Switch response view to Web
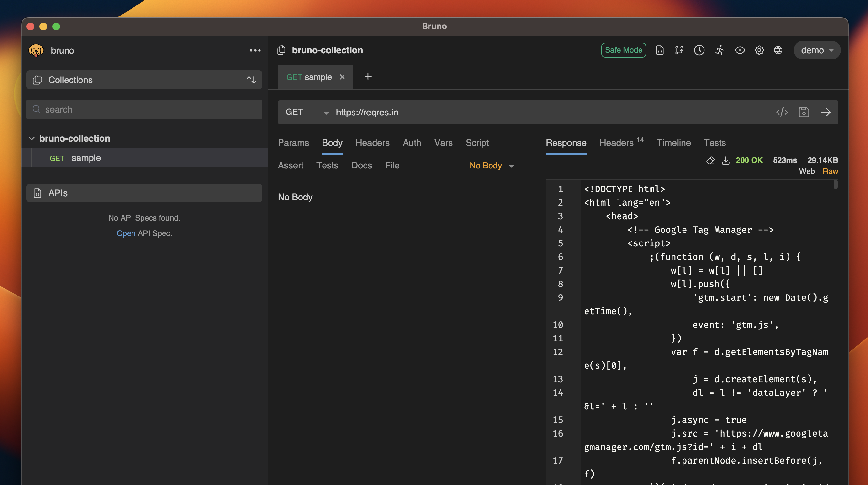Screen dimensions: 868x485 coord(807,171)
